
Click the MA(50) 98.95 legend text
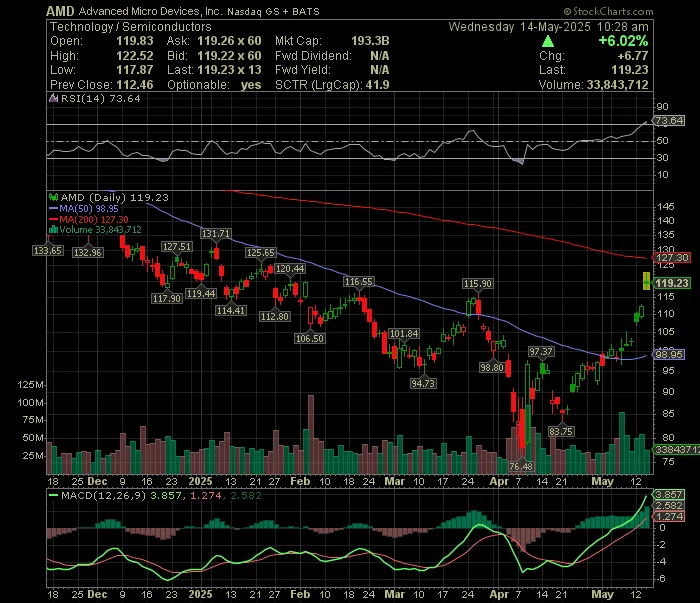[89, 208]
